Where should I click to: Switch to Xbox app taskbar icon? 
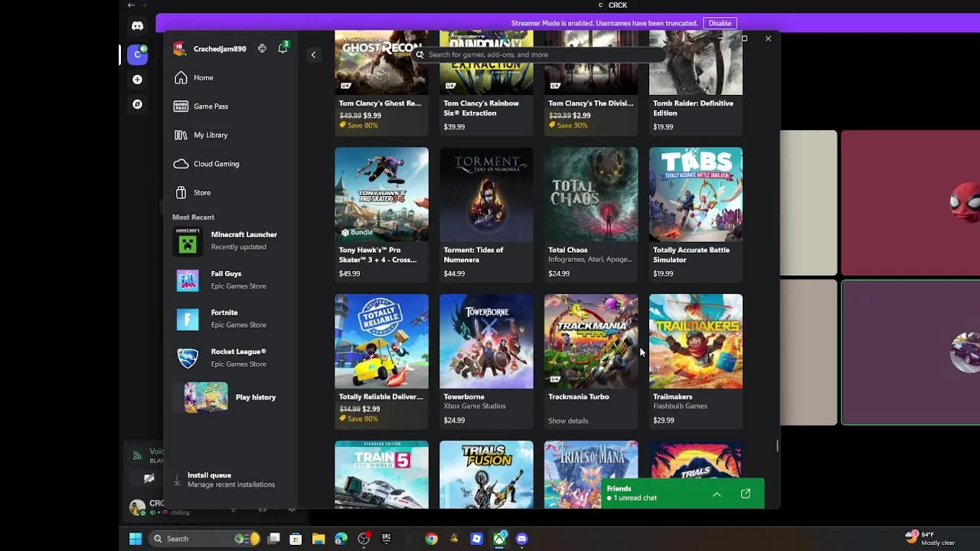(499, 539)
